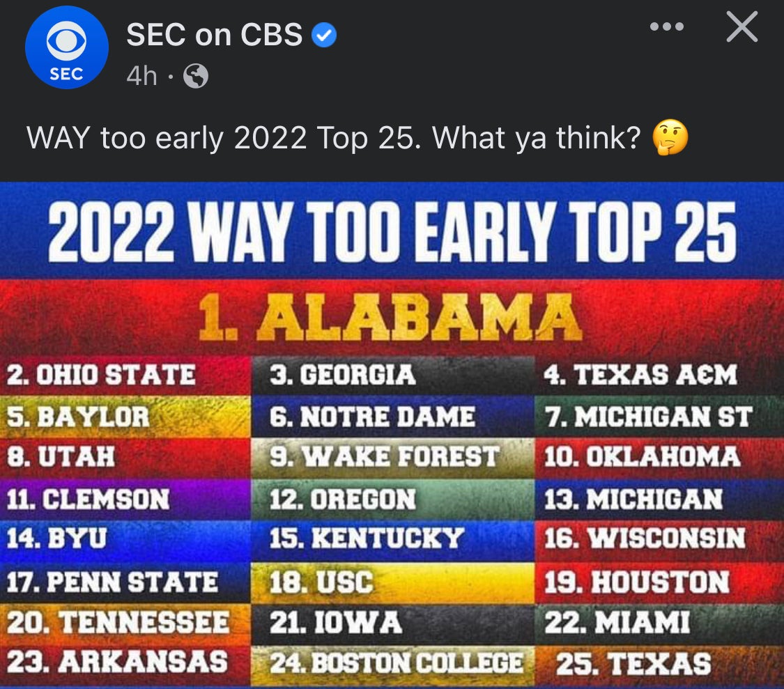Screen dimensions: 784x689
Task: Click the globe public audience icon
Action: (195, 77)
